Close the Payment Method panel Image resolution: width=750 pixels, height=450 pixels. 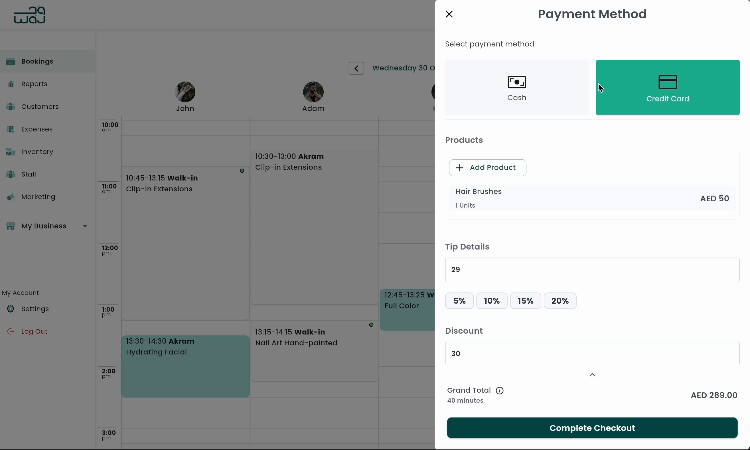click(449, 14)
